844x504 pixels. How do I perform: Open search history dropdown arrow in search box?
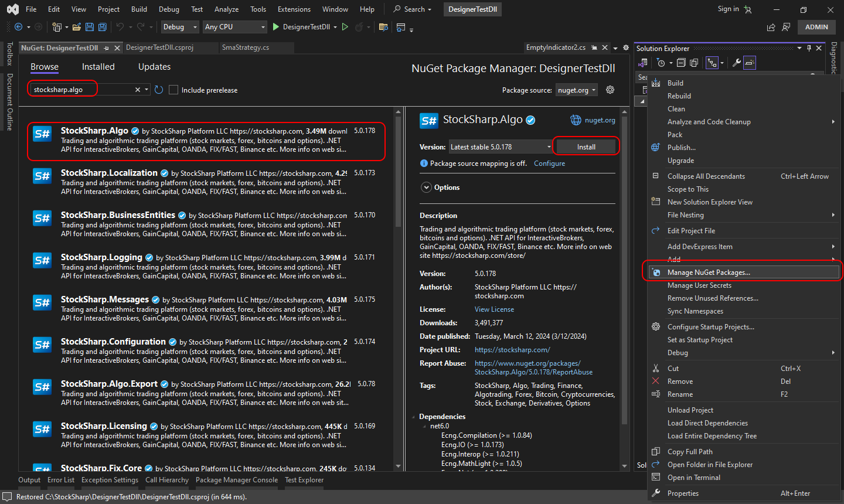147,90
